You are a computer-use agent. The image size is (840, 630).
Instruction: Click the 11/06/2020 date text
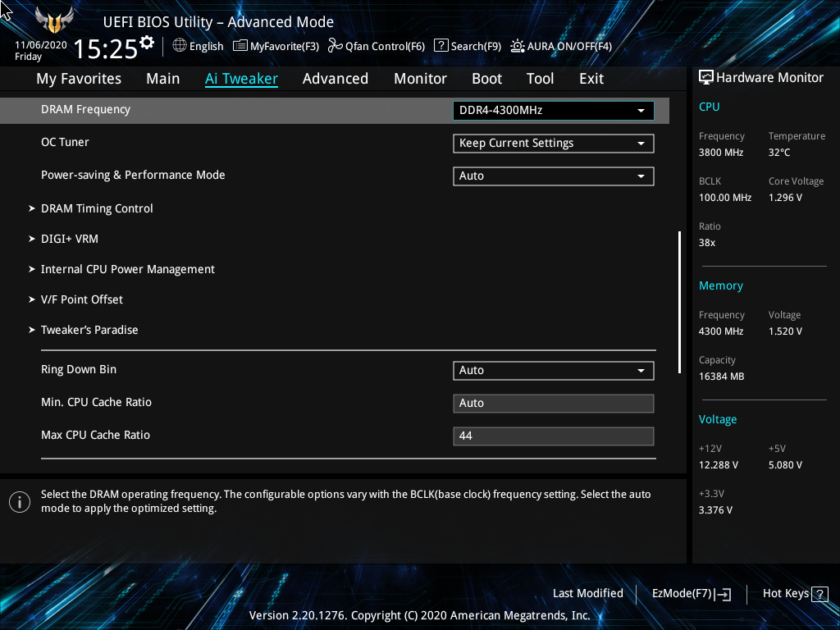pos(41,45)
